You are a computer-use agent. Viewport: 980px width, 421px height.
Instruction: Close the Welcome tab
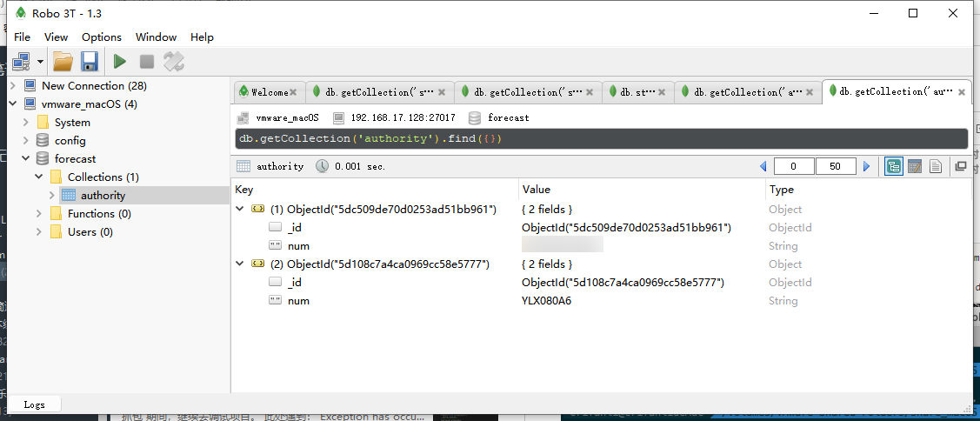293,92
